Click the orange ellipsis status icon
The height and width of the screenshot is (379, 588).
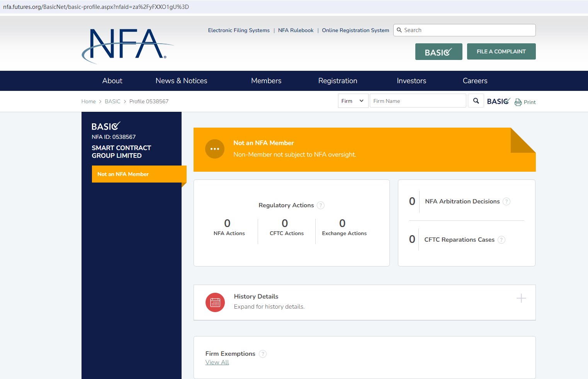[215, 149]
